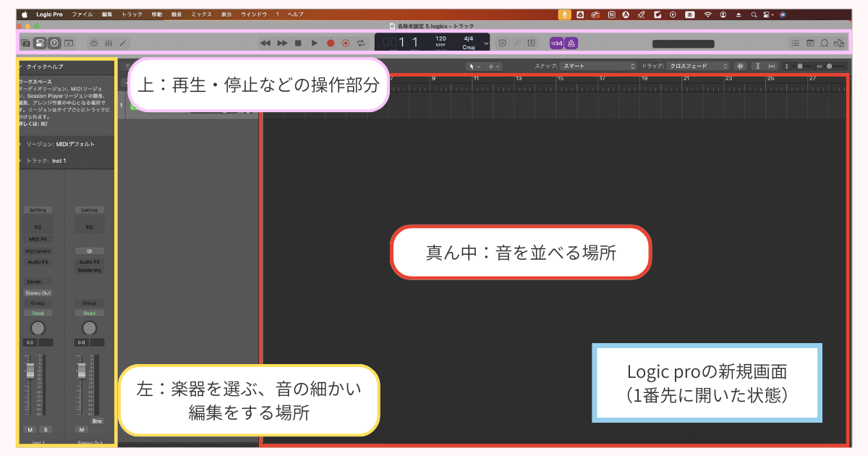868x456 pixels.
Task: Toggle Cycle mode on
Action: tap(361, 43)
